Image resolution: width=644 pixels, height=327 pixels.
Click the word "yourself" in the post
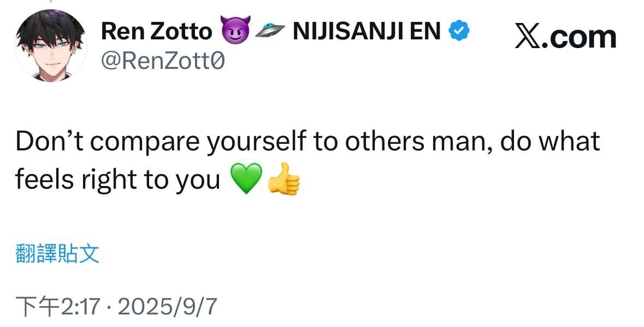258,142
